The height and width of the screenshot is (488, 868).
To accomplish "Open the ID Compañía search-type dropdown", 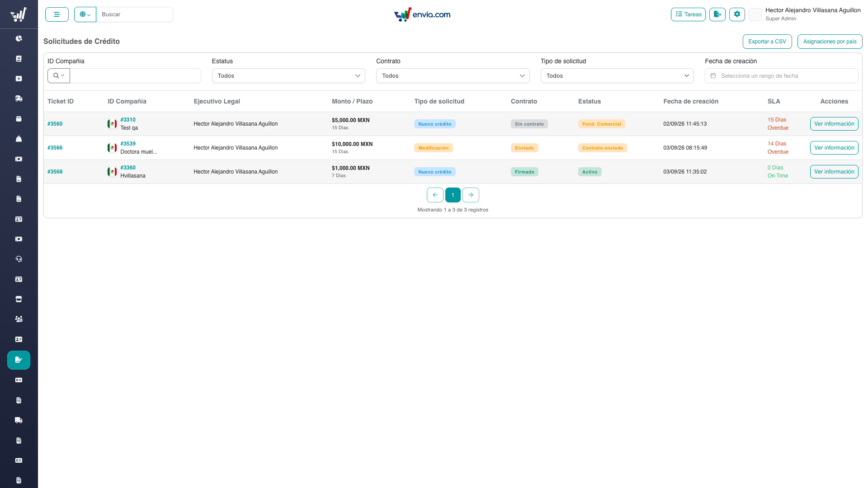I will click(59, 76).
